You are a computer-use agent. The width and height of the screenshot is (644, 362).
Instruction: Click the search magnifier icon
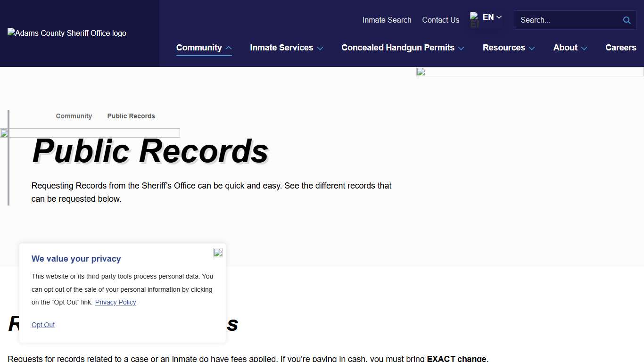pos(627,20)
